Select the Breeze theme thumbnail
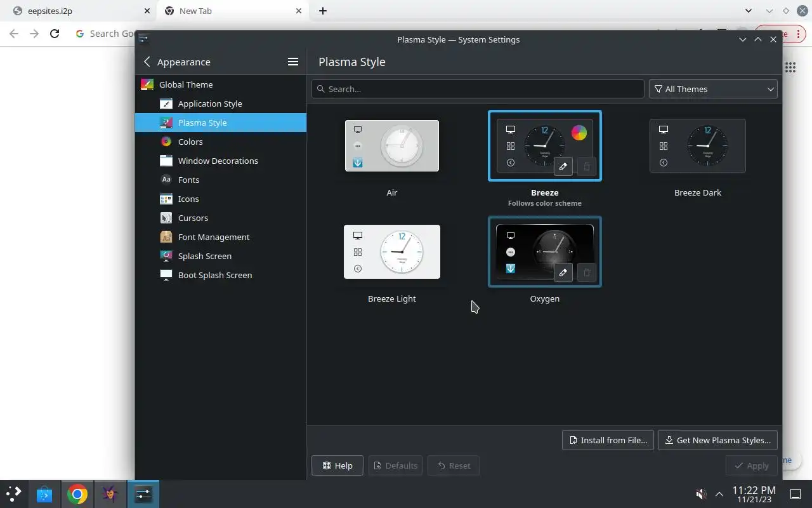The height and width of the screenshot is (508, 812). 545,145
